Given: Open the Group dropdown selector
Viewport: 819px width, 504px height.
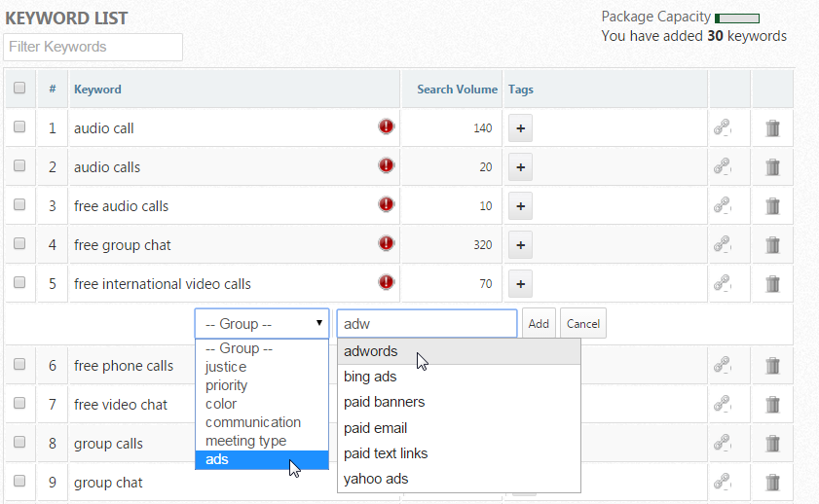Looking at the screenshot, I should click(x=261, y=323).
